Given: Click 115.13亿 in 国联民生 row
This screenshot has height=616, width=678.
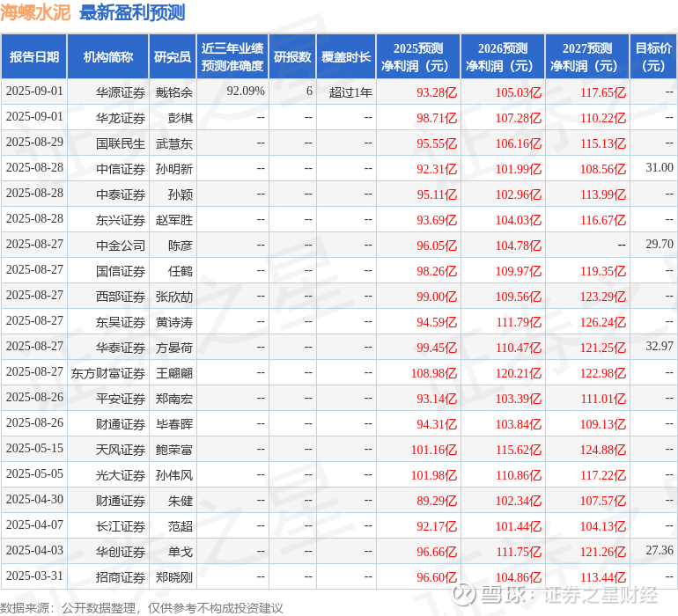Looking at the screenshot, I should point(603,143).
